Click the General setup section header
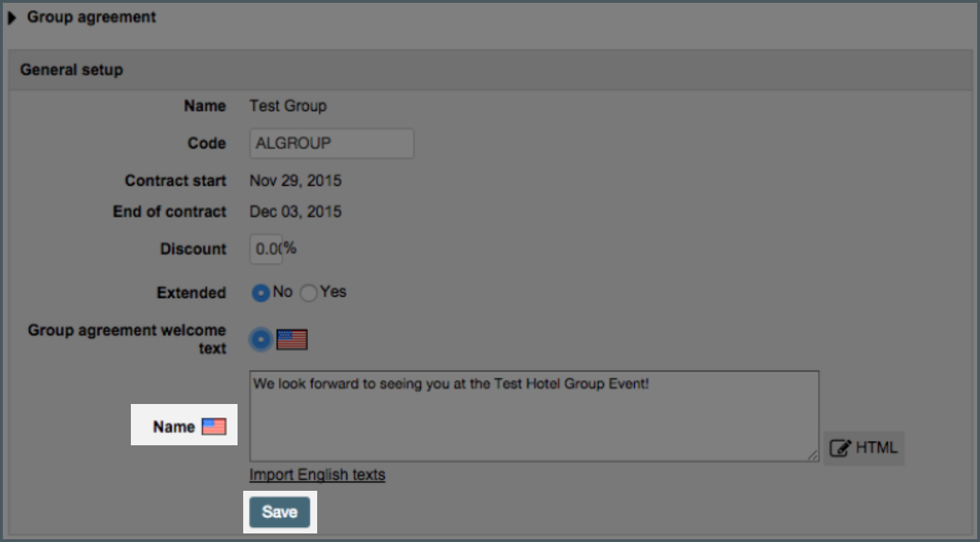The width and height of the screenshot is (980, 542). point(71,70)
